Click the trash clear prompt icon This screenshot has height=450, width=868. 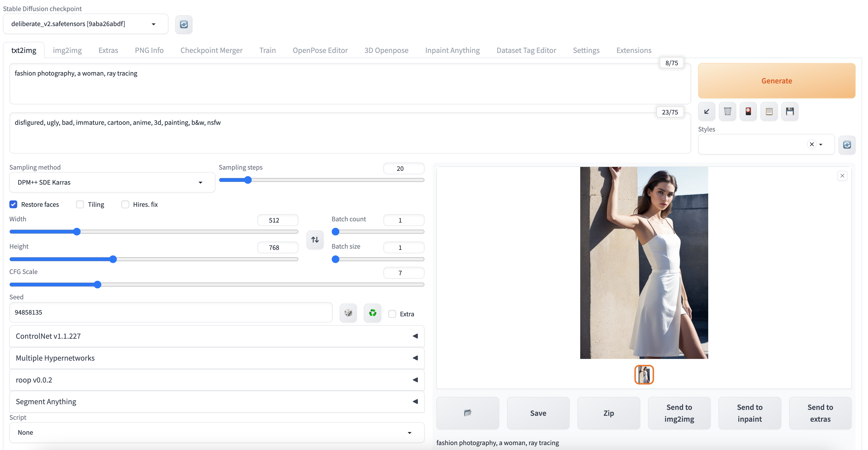(x=727, y=111)
